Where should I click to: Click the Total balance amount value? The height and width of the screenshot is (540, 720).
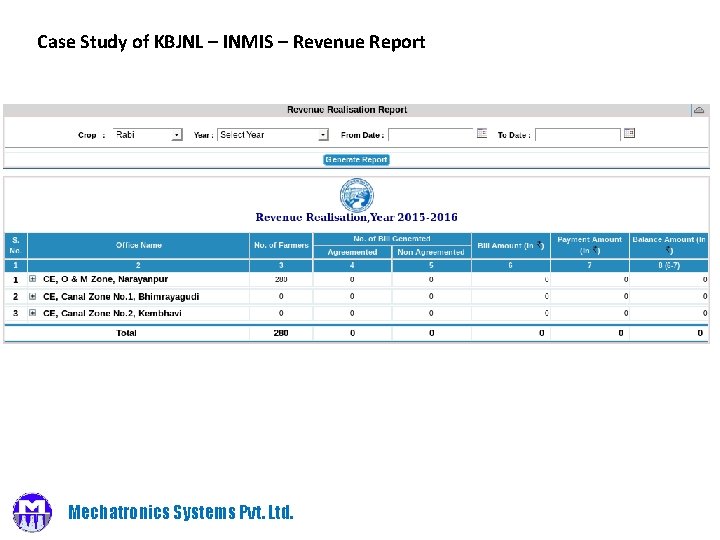[x=700, y=333]
